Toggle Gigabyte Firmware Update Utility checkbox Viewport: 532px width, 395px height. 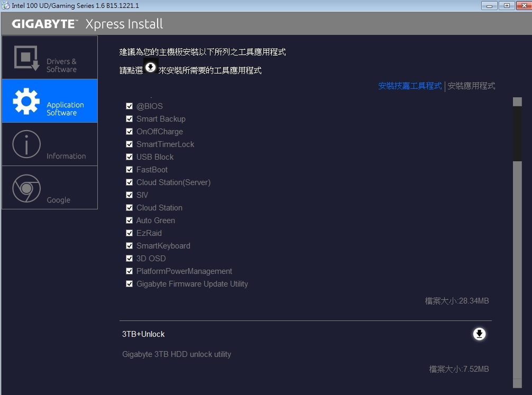pyautogui.click(x=129, y=284)
